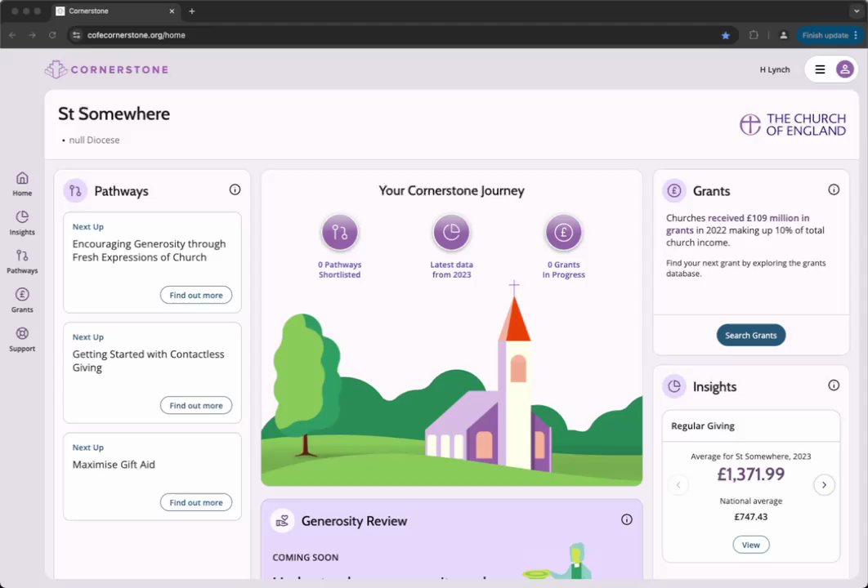Viewport: 868px width, 588px height.
Task: Show next insight with right chevron
Action: tap(824, 485)
